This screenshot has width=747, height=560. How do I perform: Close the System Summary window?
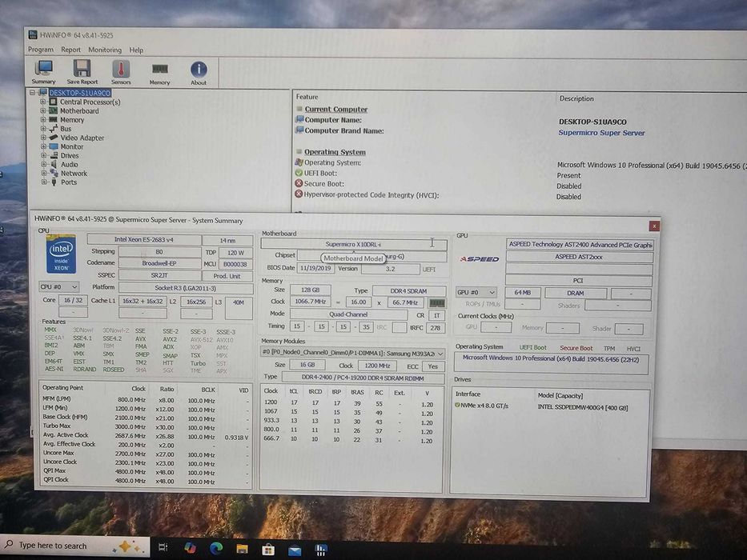pyautogui.click(x=654, y=226)
